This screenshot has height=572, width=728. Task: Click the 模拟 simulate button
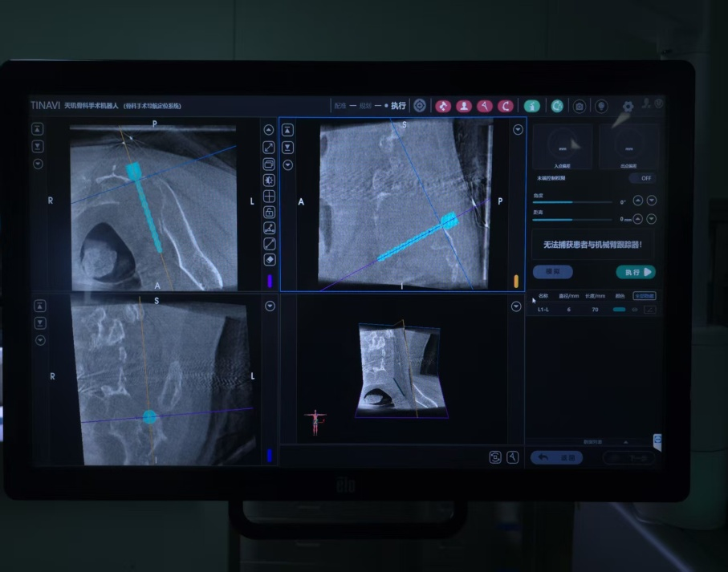(x=553, y=272)
